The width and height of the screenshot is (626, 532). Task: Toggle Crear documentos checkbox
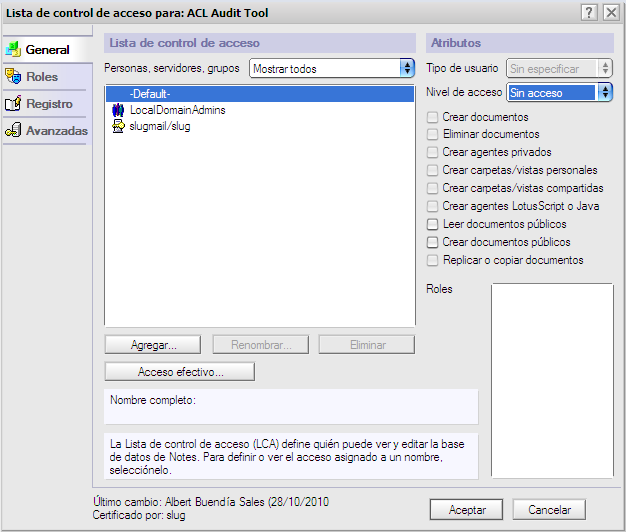click(x=432, y=117)
